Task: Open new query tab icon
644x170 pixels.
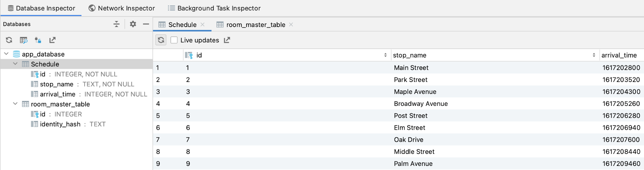Action: pyautogui.click(x=24, y=40)
